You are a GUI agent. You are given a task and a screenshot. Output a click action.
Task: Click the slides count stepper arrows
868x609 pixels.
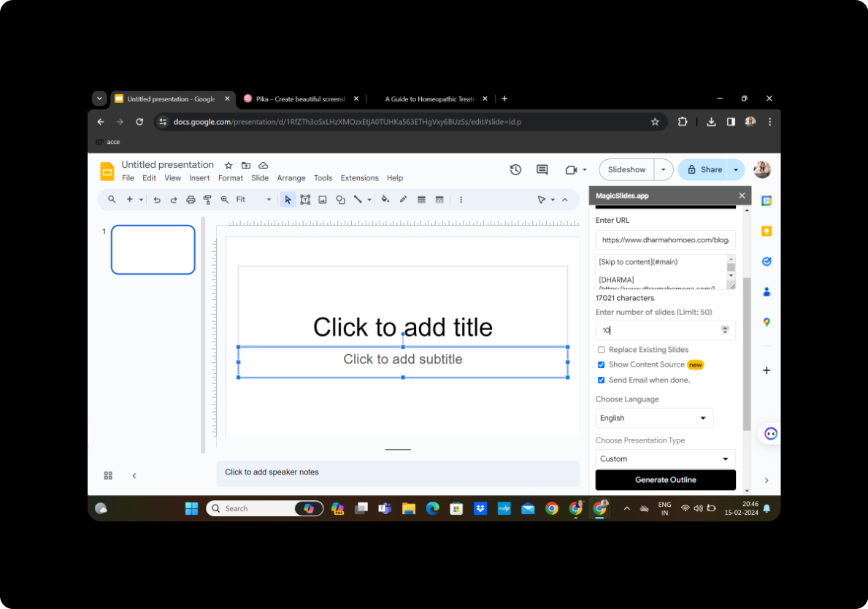coord(725,330)
